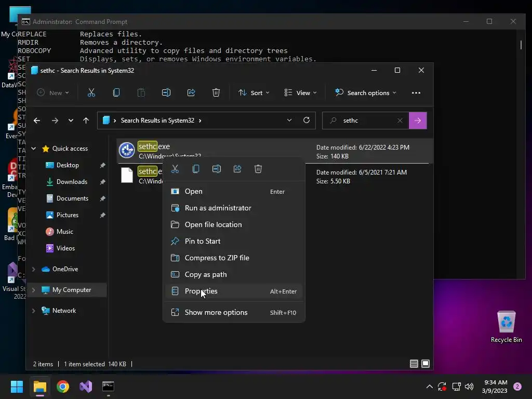Open the Search options dropdown

[365, 92]
